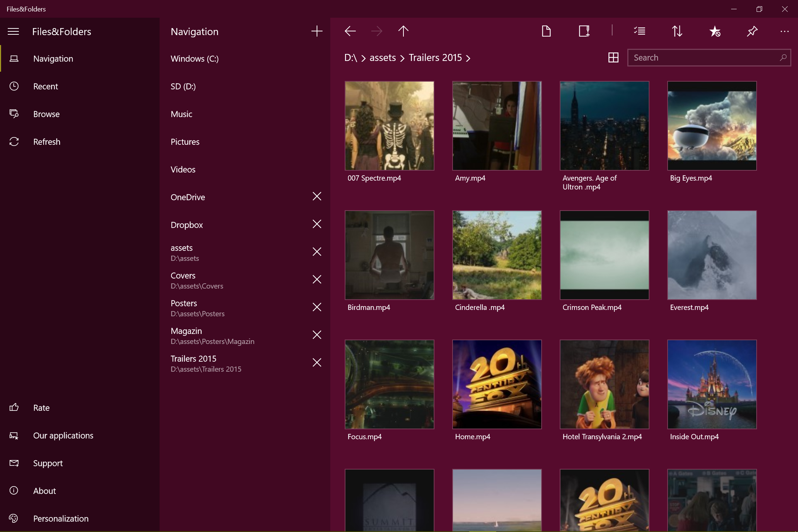Open sort options
The width and height of the screenshot is (798, 532).
click(677, 31)
